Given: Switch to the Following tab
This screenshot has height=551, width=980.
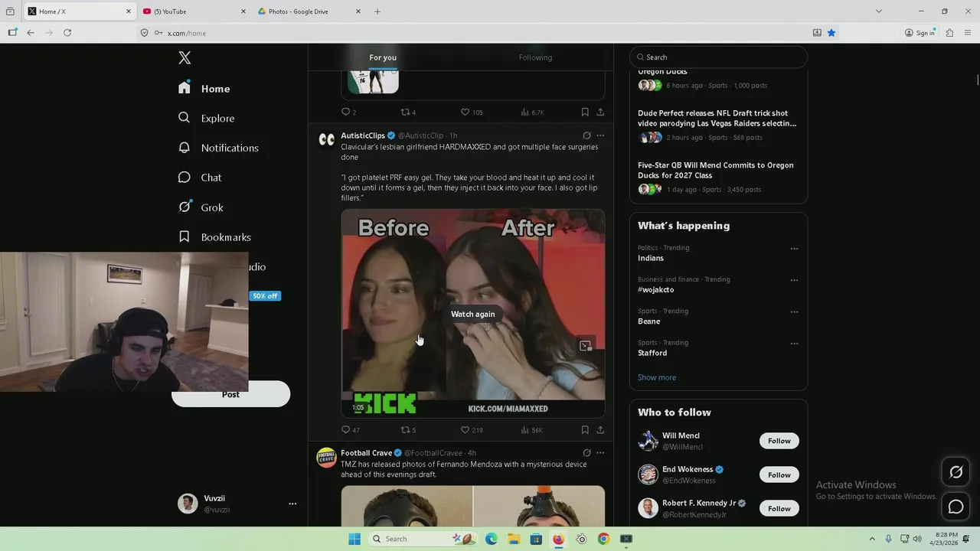Looking at the screenshot, I should pos(535,57).
